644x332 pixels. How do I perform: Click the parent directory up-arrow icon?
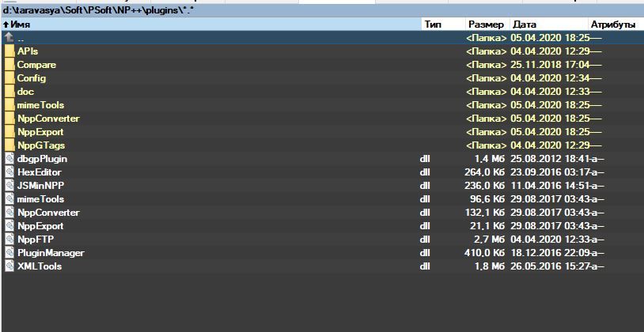pyautogui.click(x=9, y=38)
